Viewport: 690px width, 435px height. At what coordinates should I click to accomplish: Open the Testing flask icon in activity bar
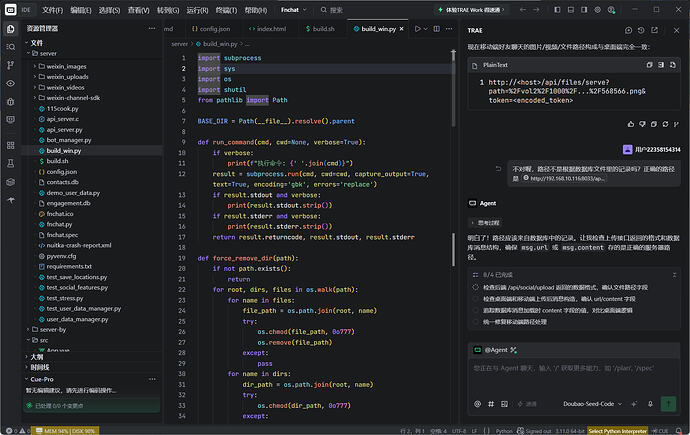(x=11, y=164)
